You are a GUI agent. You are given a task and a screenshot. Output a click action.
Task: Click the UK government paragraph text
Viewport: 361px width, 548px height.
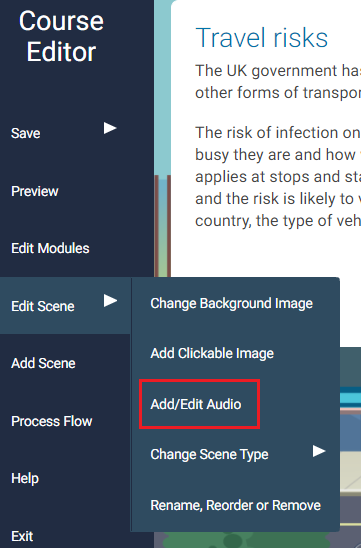[x=278, y=82]
